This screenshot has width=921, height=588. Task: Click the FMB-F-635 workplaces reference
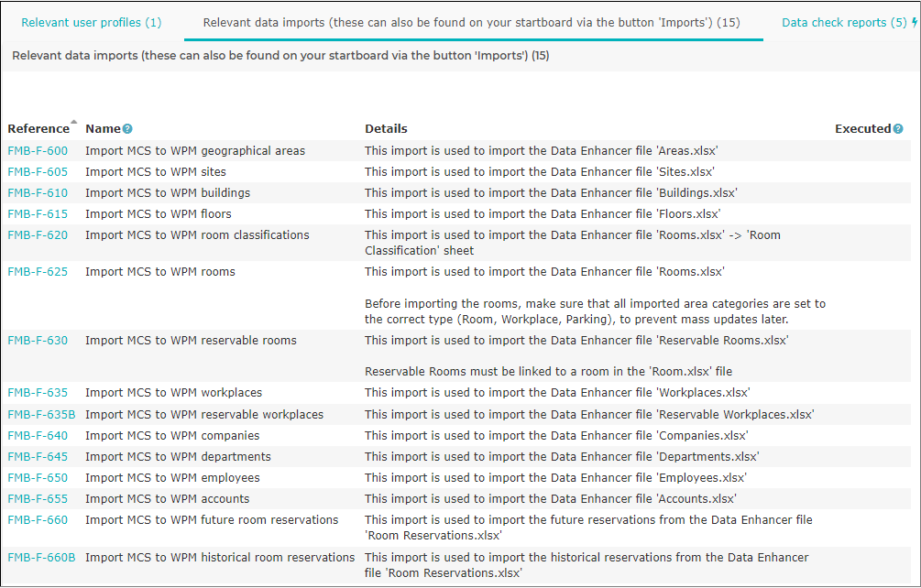coord(38,393)
